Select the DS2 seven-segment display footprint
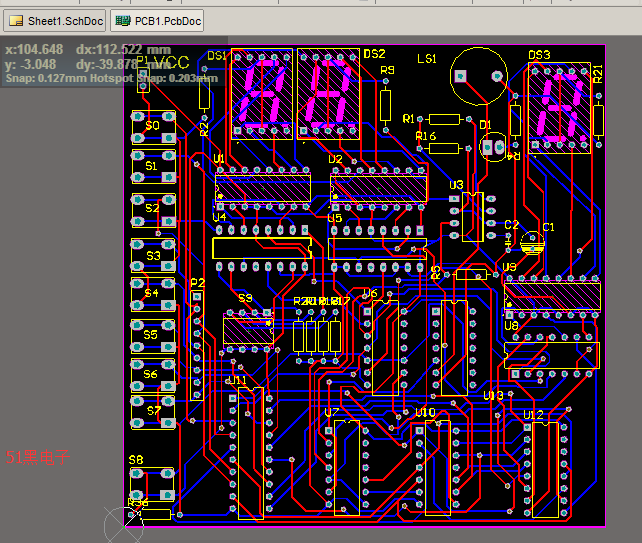This screenshot has height=543, width=642. pyautogui.click(x=328, y=94)
